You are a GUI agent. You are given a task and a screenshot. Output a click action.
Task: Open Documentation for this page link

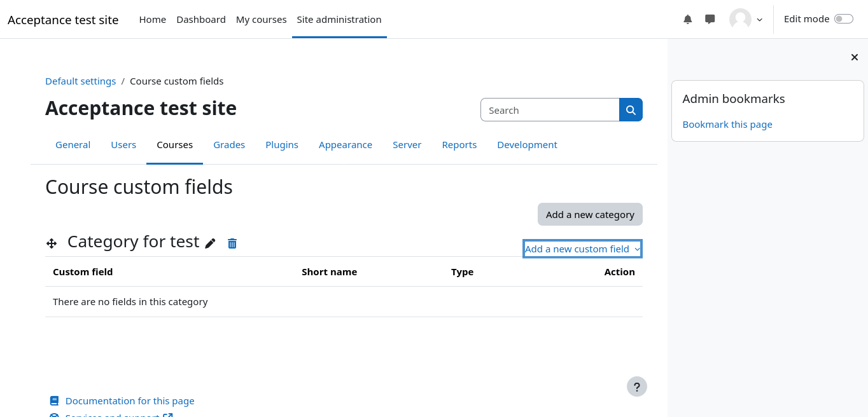(x=130, y=401)
